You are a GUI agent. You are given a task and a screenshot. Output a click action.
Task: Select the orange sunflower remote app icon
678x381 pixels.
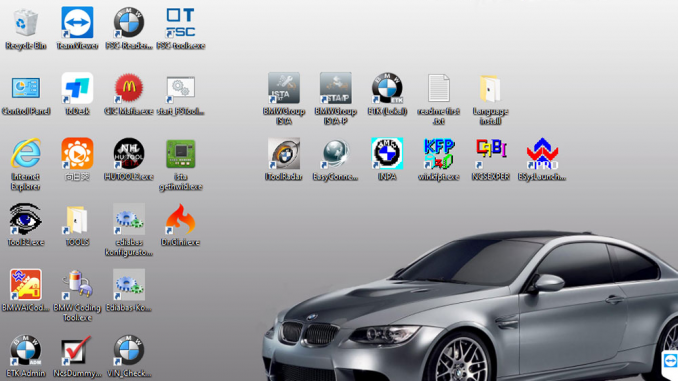(x=77, y=154)
